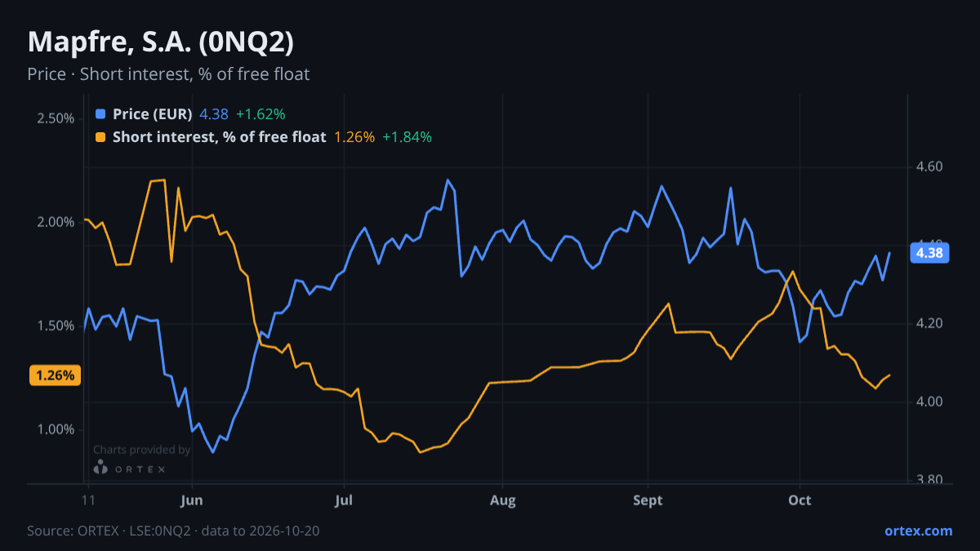Click the orange Short interest legend swatch
Image resolution: width=980 pixels, height=551 pixels.
click(x=100, y=137)
